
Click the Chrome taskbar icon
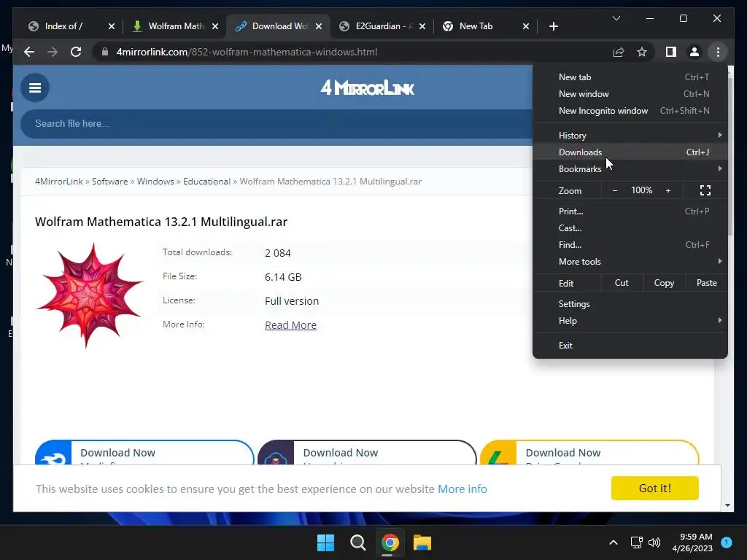coord(390,542)
